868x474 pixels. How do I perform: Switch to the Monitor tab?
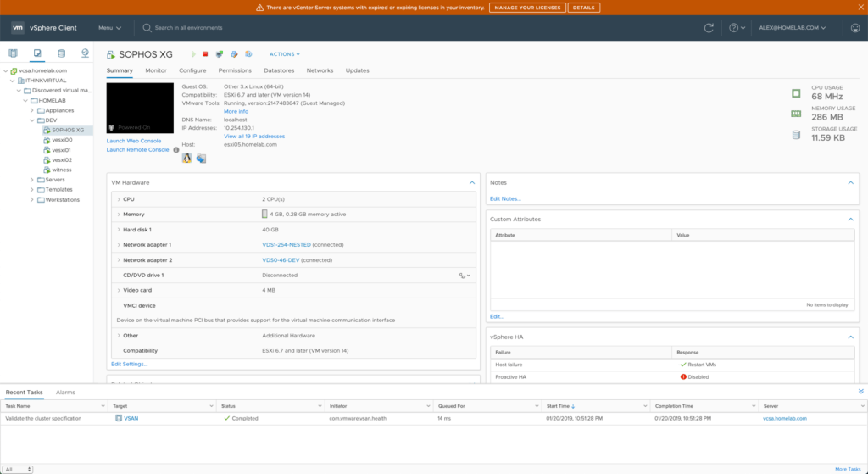(155, 70)
